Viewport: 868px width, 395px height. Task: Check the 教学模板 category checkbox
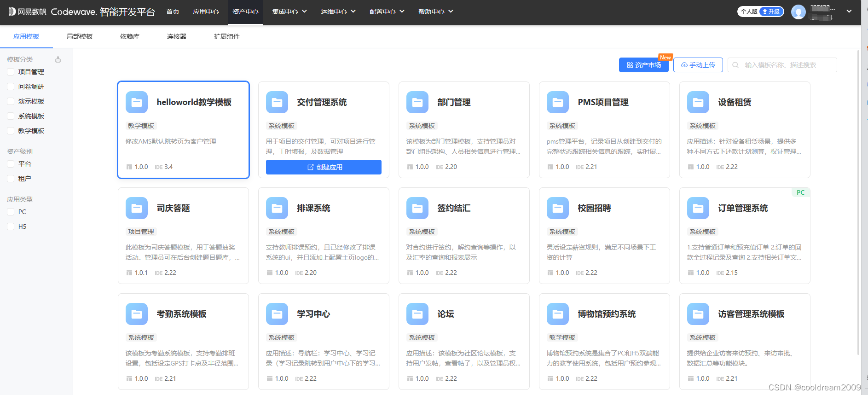coord(11,131)
